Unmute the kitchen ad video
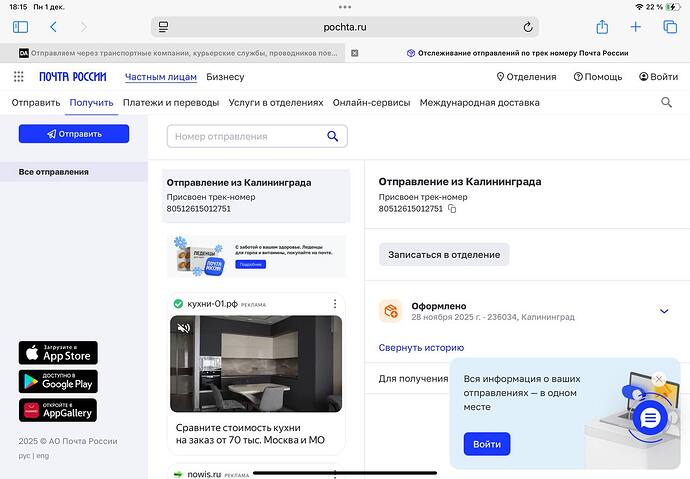This screenshot has width=690, height=479. pos(184,328)
